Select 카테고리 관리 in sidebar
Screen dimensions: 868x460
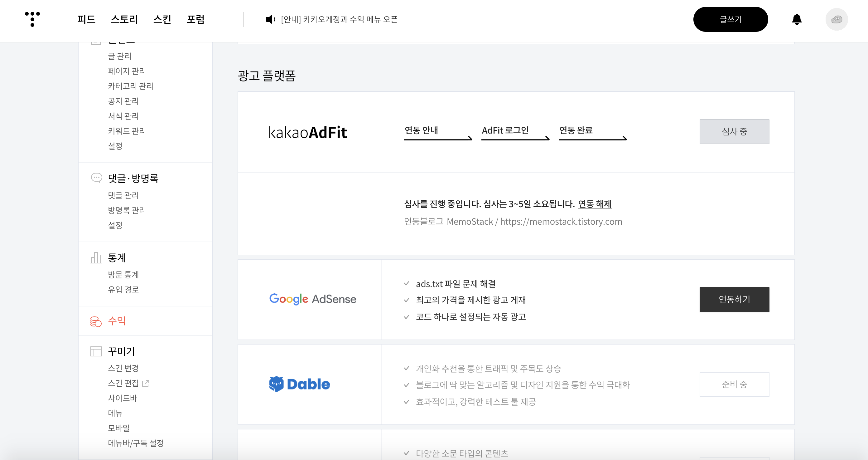click(x=130, y=86)
